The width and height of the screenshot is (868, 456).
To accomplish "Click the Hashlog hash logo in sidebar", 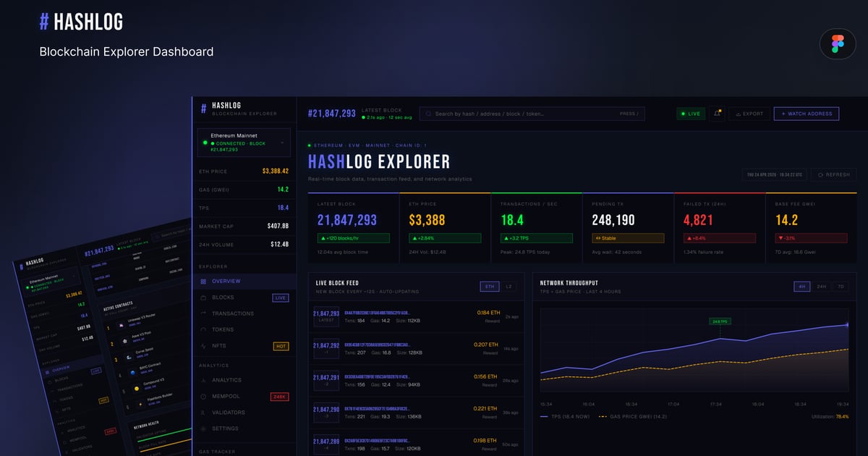I will [203, 109].
